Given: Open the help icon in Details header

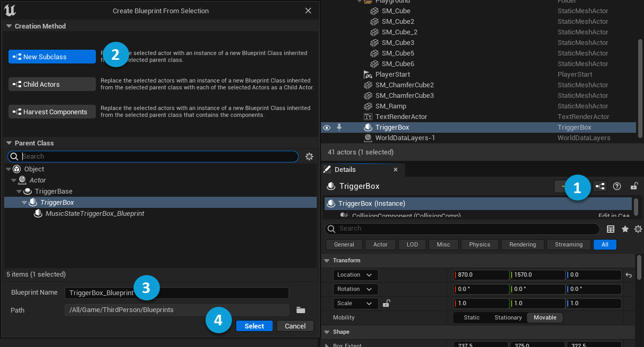Looking at the screenshot, I should 616,186.
